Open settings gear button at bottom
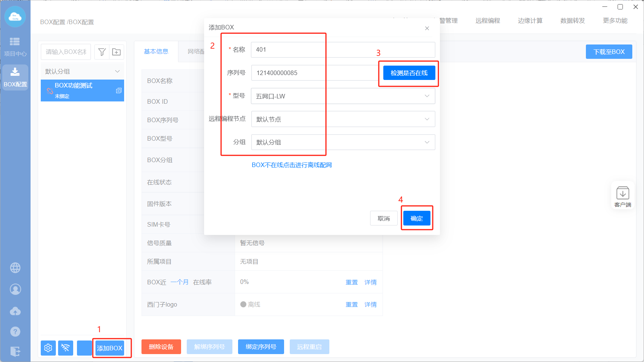The height and width of the screenshot is (362, 644). coord(48,348)
